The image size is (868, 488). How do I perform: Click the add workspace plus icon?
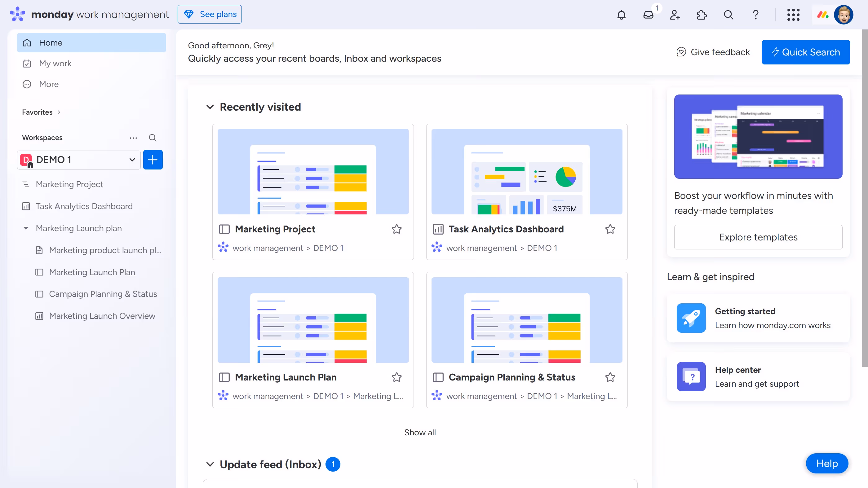click(153, 160)
